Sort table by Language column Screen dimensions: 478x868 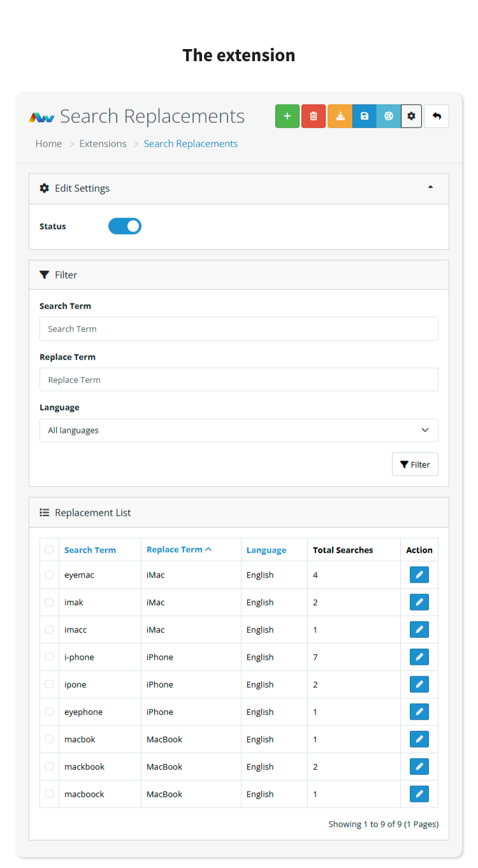[x=266, y=550]
